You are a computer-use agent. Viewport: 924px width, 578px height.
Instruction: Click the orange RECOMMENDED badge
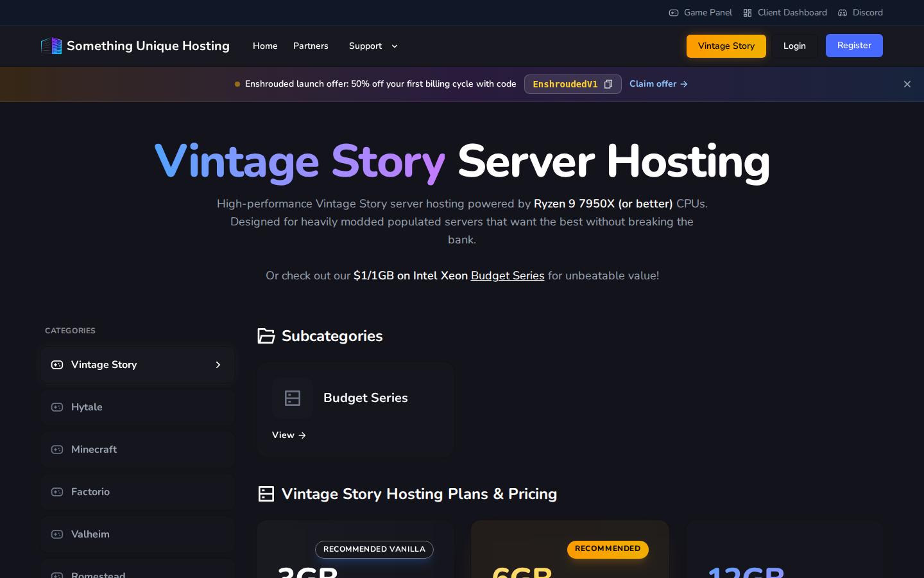pyautogui.click(x=608, y=549)
